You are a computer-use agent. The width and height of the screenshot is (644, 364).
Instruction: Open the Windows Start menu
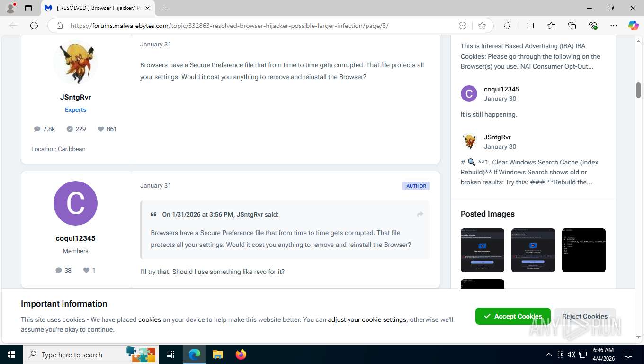11,355
